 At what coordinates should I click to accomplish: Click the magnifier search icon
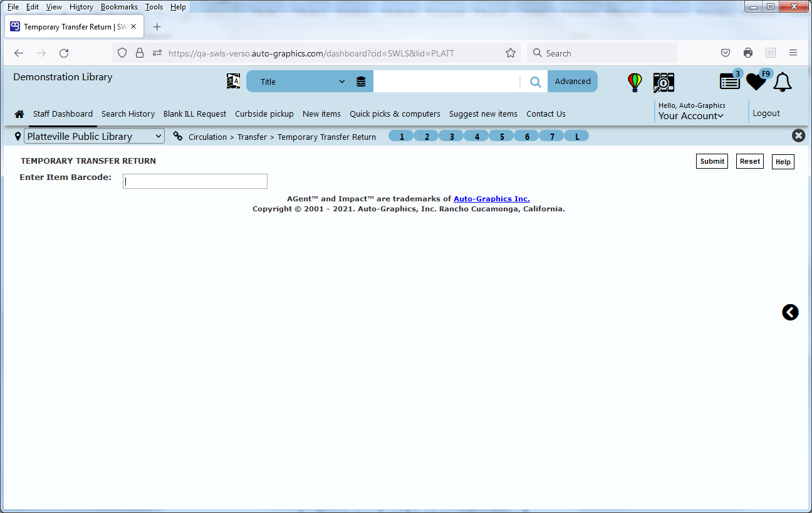tap(535, 82)
